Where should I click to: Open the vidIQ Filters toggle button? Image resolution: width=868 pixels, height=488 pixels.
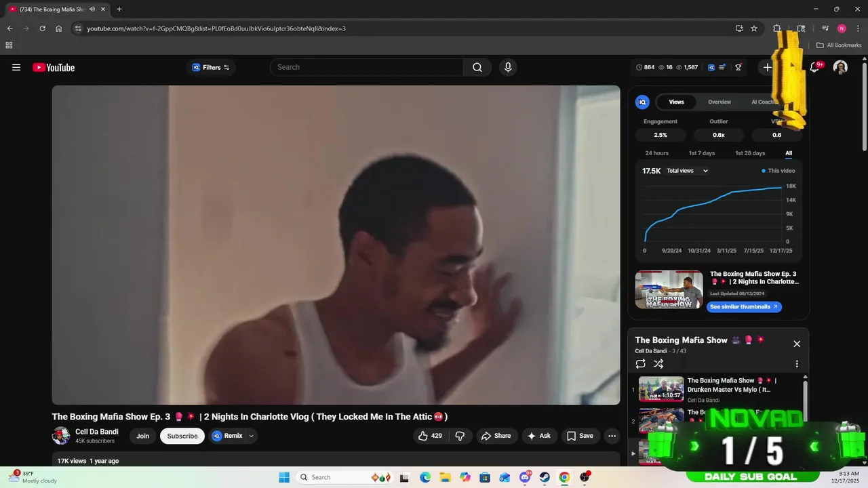click(x=212, y=67)
